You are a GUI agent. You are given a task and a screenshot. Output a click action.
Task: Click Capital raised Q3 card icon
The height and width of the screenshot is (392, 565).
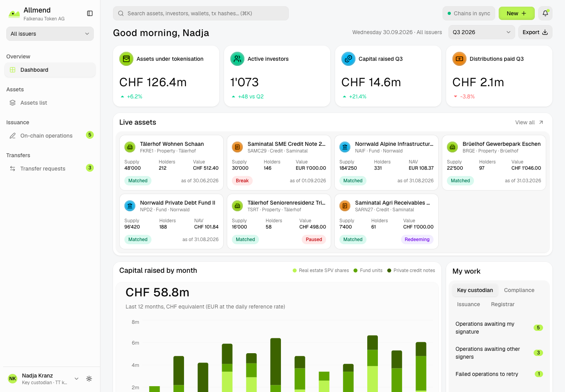(348, 59)
